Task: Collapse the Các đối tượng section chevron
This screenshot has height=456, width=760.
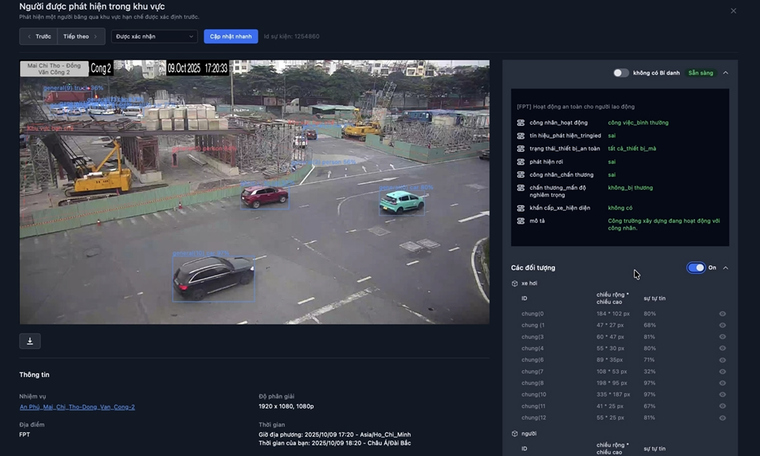Action: click(725, 268)
